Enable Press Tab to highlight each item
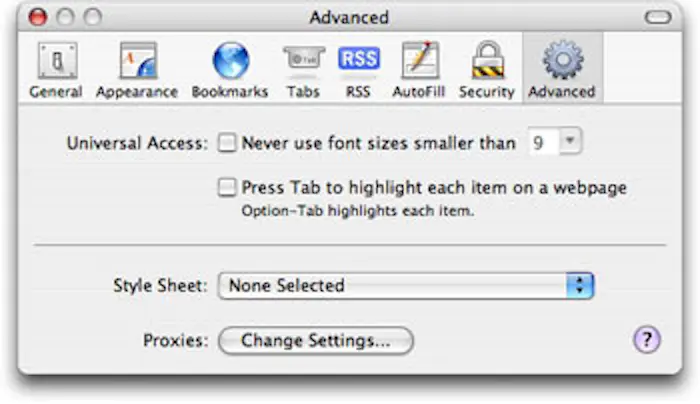This screenshot has height=404, width=700. click(228, 187)
